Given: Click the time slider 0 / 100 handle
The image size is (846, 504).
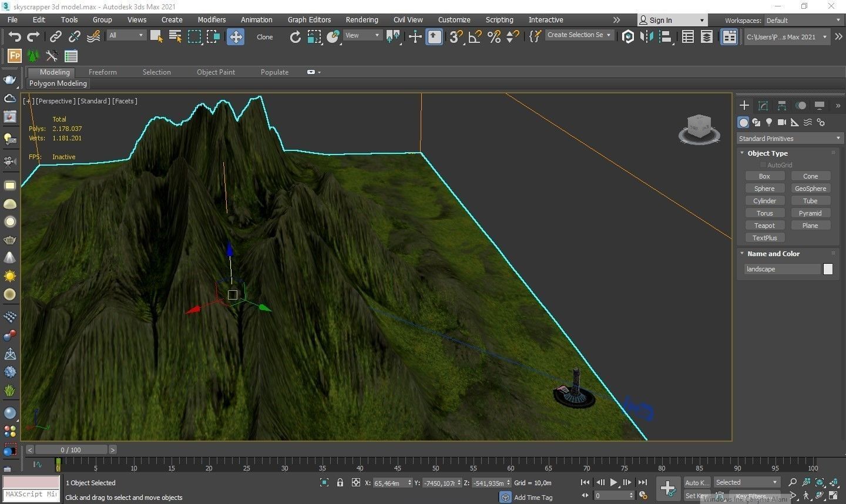Looking at the screenshot, I should pyautogui.click(x=71, y=450).
